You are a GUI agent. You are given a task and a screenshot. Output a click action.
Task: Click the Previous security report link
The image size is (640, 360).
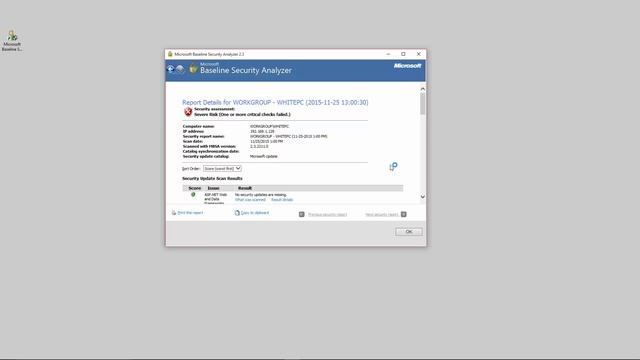[x=327, y=214]
